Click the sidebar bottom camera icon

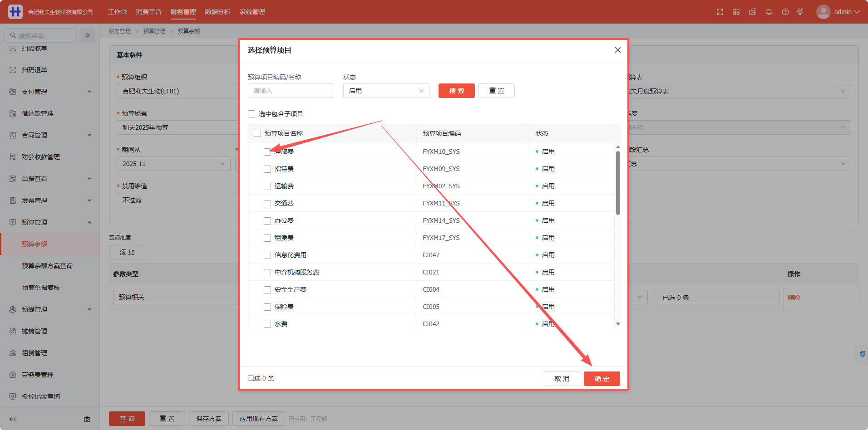coord(87,419)
